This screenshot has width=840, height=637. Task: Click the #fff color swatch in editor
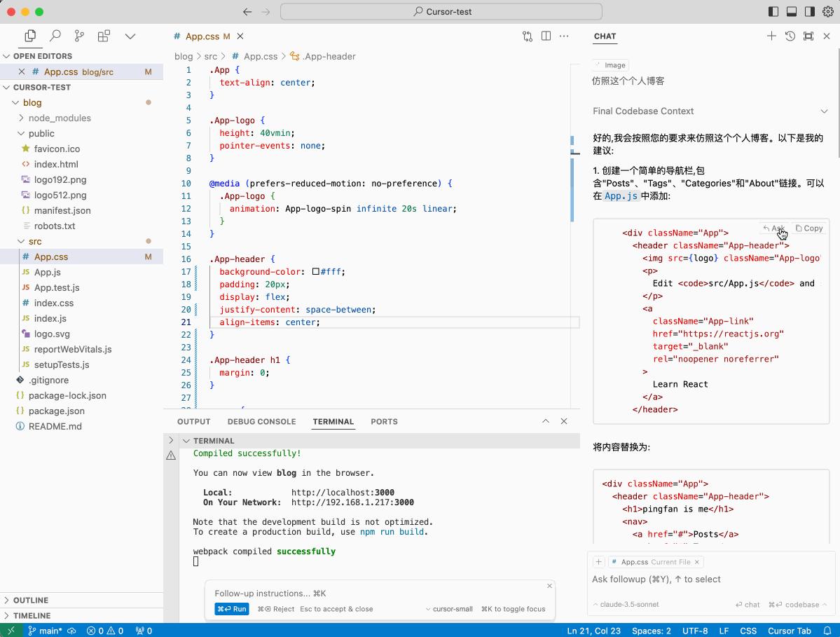tap(316, 272)
